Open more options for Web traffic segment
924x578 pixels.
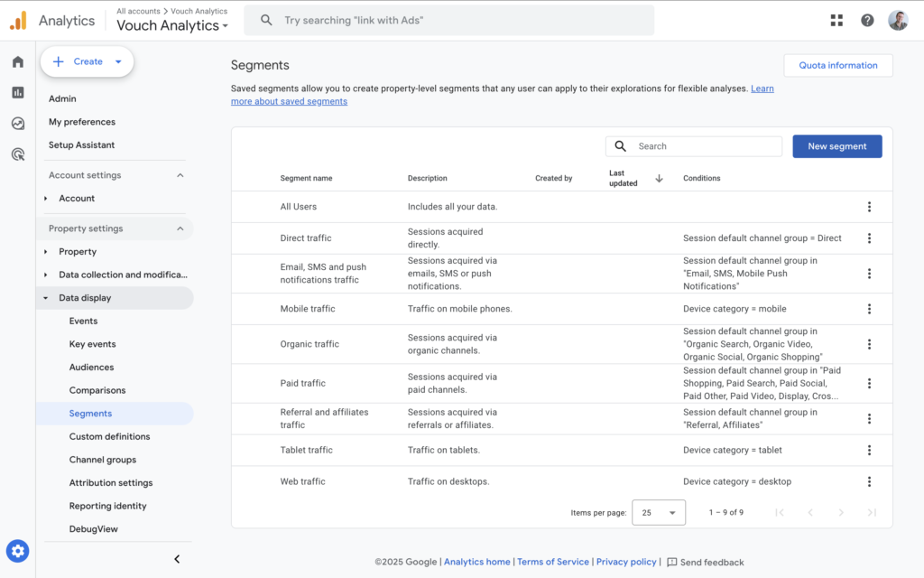click(x=869, y=482)
